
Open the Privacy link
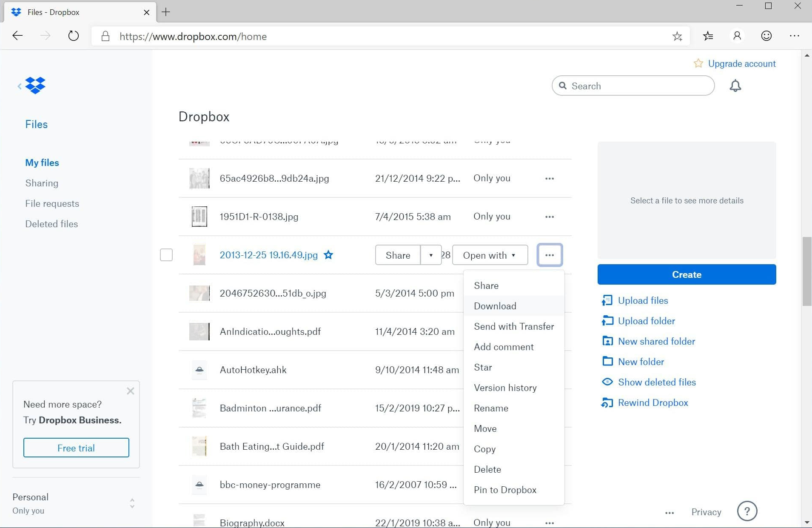(706, 512)
